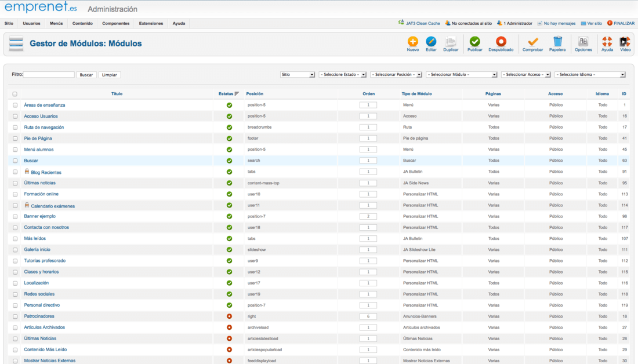Viewport: 638px width, 364px height.
Task: Click the order field of Patrocinadores
Action: pyautogui.click(x=368, y=316)
